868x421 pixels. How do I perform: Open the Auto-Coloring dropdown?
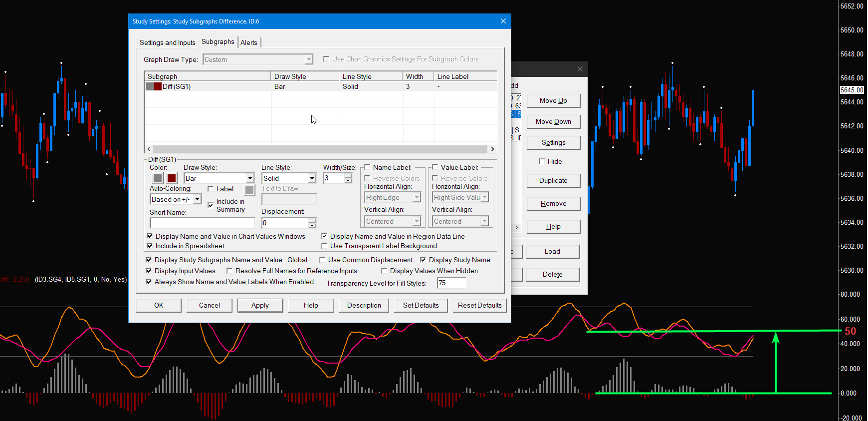197,199
